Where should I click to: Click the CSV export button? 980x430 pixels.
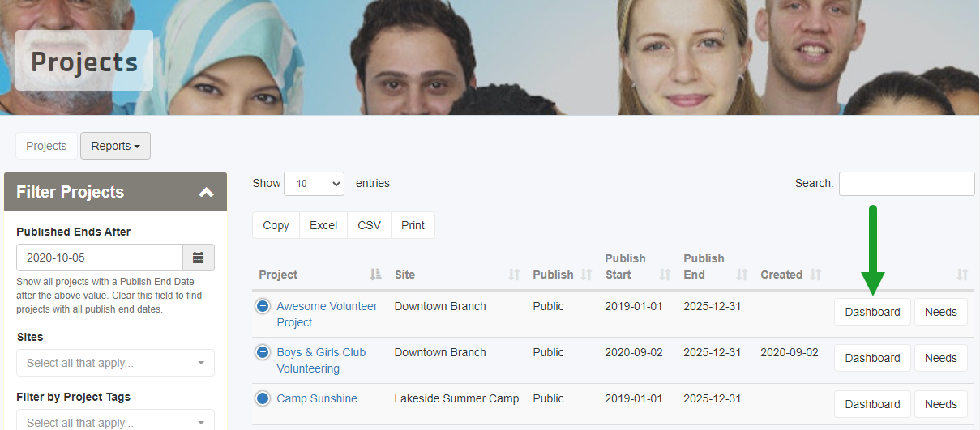(369, 225)
